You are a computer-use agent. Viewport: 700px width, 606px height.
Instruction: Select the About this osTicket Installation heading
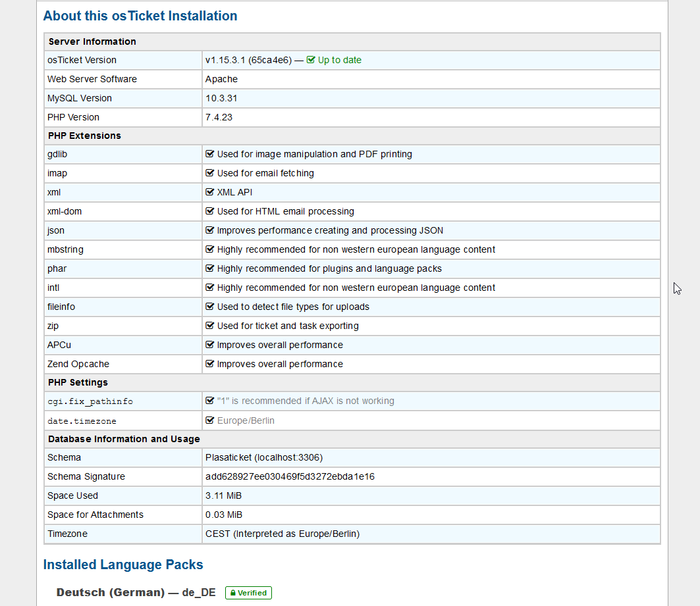[x=140, y=16]
